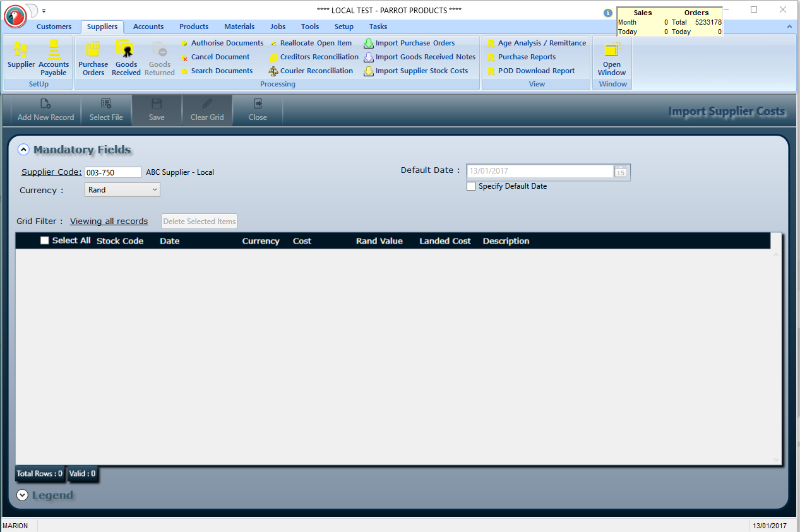Image resolution: width=800 pixels, height=532 pixels.
Task: Sort by Stock Code column header
Action: pos(120,241)
